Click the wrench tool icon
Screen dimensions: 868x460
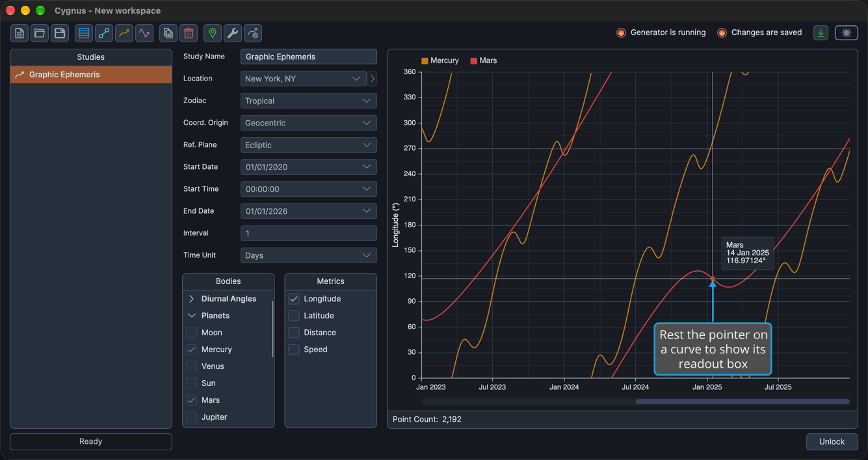pyautogui.click(x=233, y=33)
